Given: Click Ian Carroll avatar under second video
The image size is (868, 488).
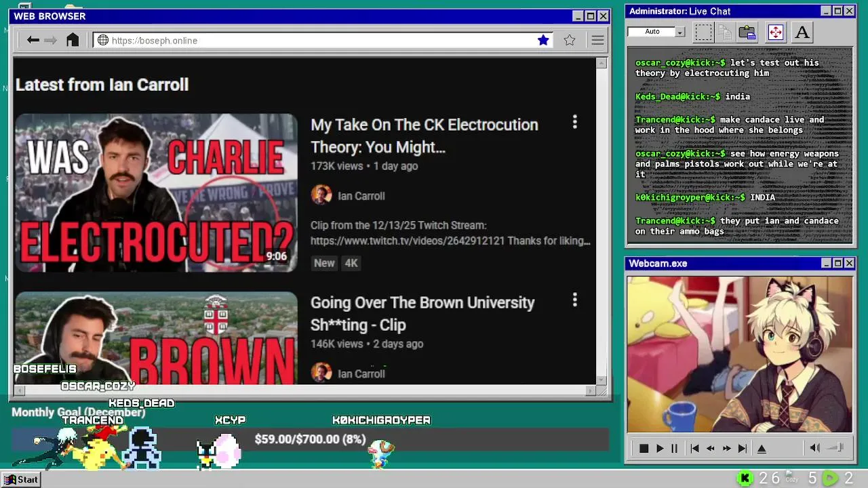Looking at the screenshot, I should [321, 373].
